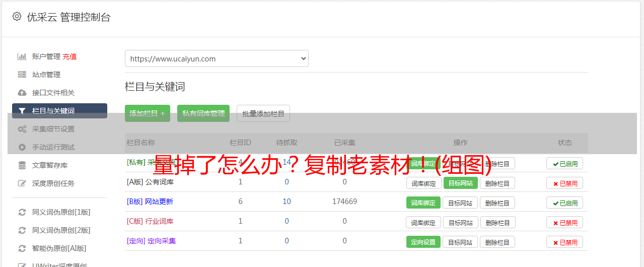This screenshot has height=267, width=644.
Task: Click the 已采集 column header
Action: click(344, 143)
